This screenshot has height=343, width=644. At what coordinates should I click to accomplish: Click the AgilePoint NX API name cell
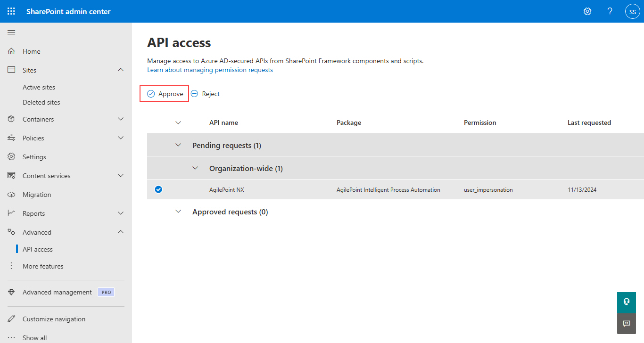[x=227, y=190]
